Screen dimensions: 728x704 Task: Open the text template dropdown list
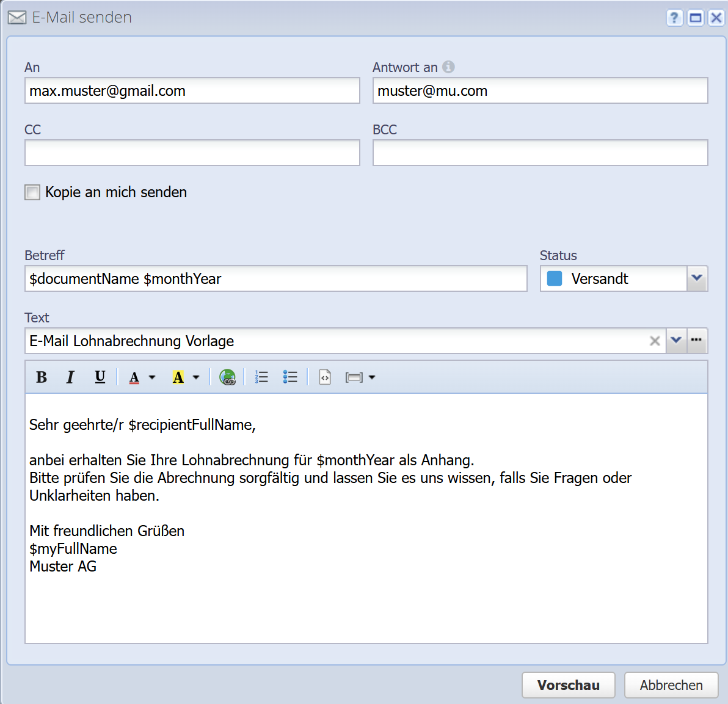676,341
